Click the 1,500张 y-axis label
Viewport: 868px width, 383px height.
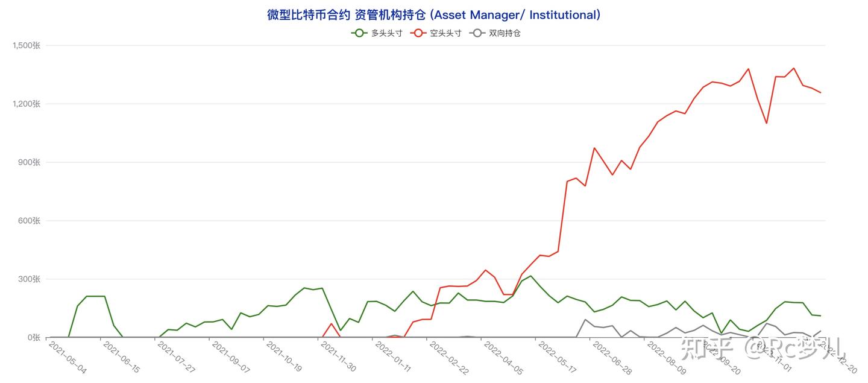26,46
